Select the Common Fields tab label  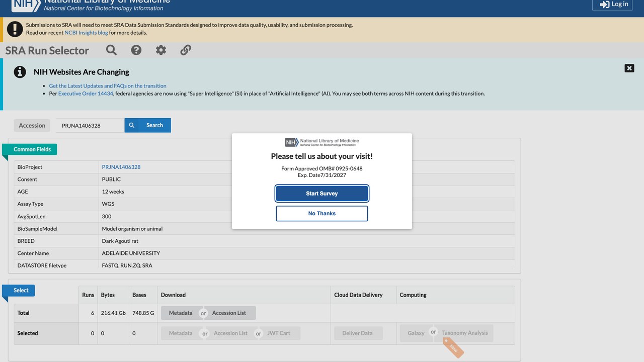coord(32,149)
